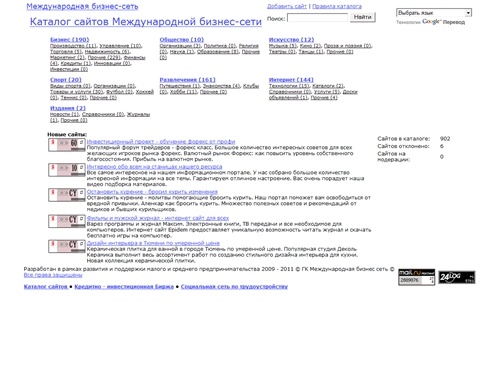Open 'Интересно обо всем на станицах' site link
500x375 pixels.
(x=154, y=167)
